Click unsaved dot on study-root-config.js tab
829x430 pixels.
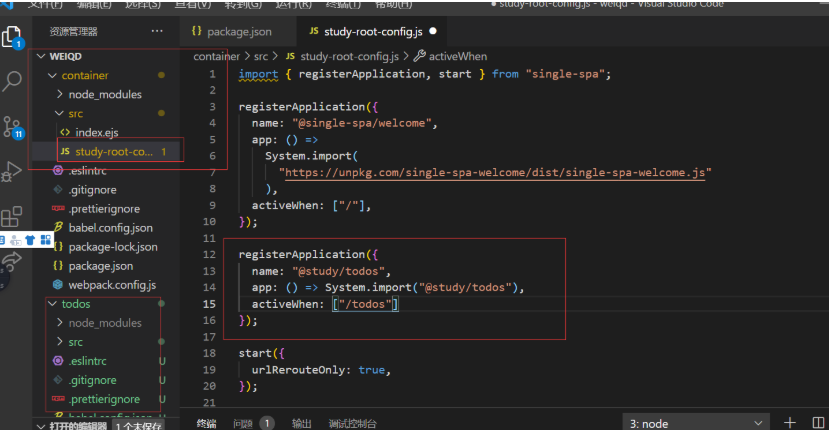point(433,31)
